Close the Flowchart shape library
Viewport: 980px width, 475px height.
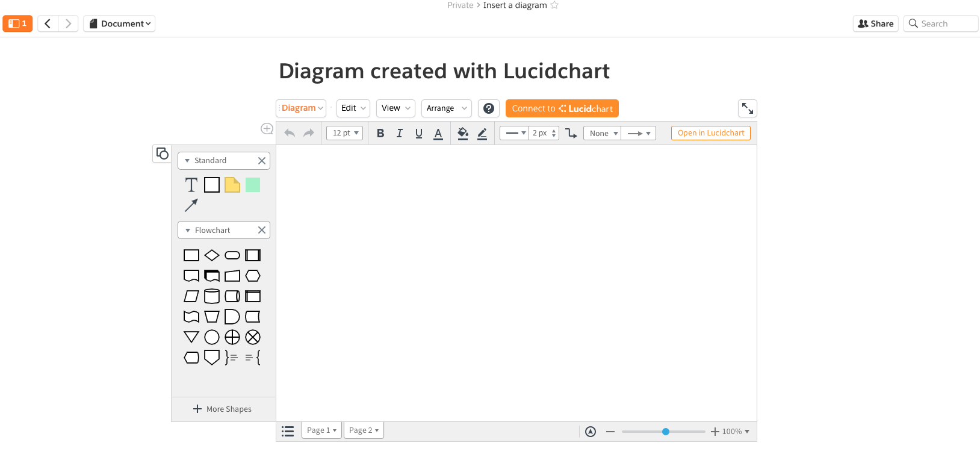click(x=262, y=230)
